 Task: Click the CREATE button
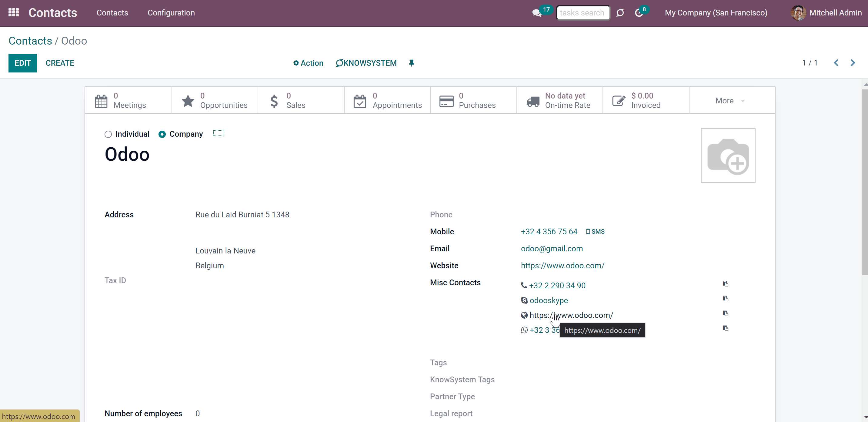tap(60, 63)
